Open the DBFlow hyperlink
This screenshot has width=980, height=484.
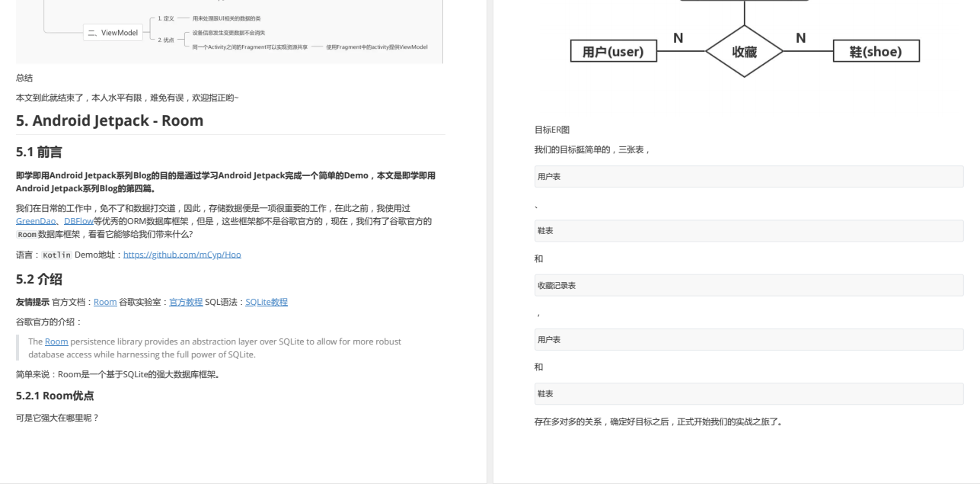pyautogui.click(x=78, y=221)
